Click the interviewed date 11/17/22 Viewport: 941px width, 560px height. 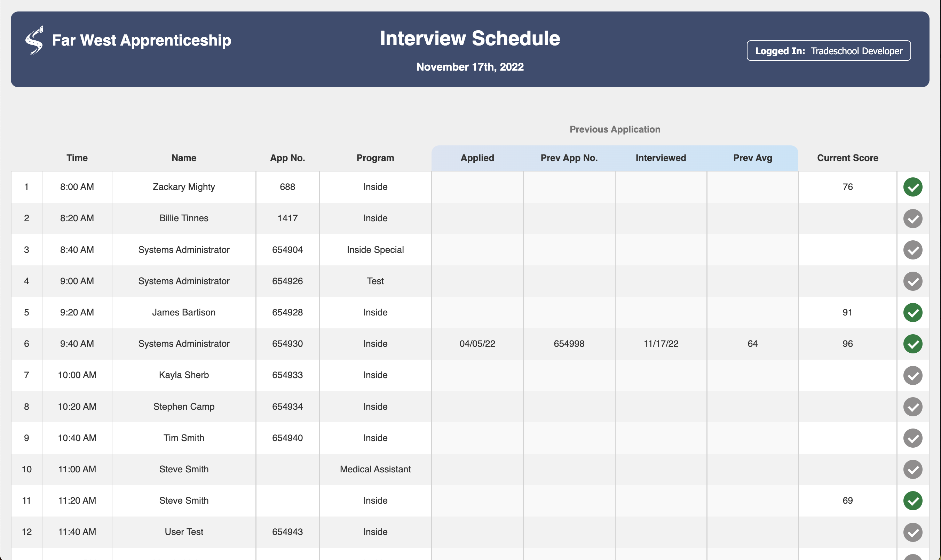click(x=661, y=343)
